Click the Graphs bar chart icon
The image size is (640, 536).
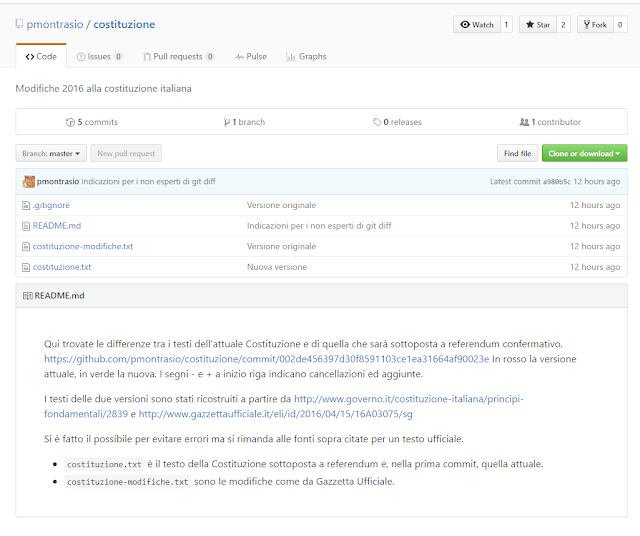tap(291, 57)
